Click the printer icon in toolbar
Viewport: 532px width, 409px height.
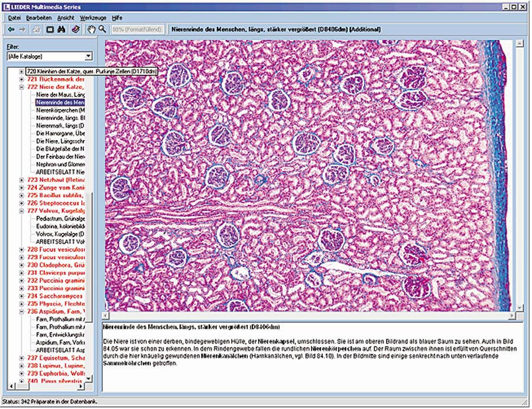coord(36,29)
